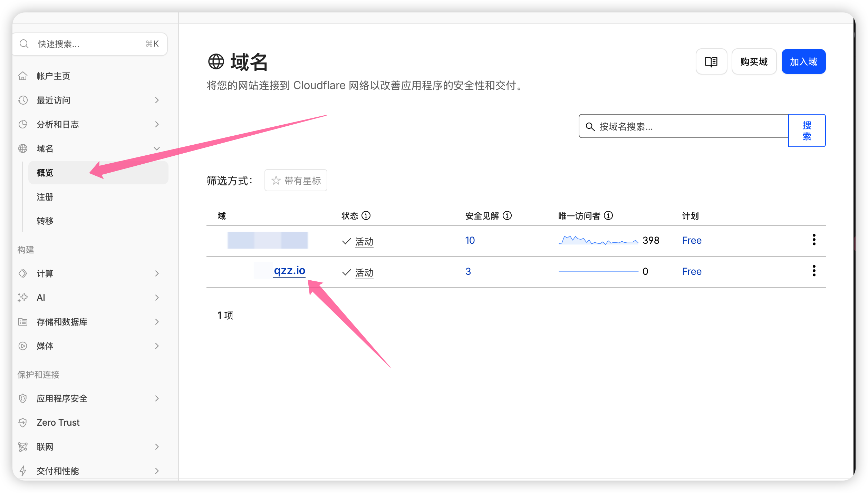This screenshot has width=868, height=493.
Task: Click the info icon next to 状态
Action: [366, 216]
